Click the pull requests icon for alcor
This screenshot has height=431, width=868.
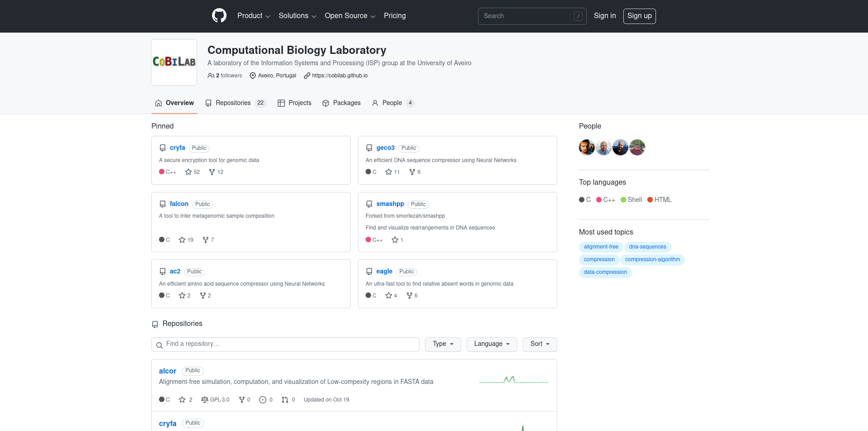pos(285,400)
